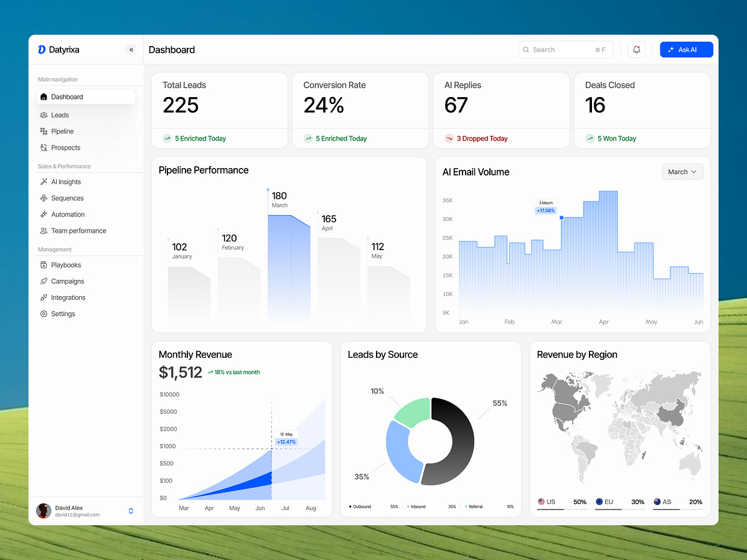
Task: Click the Dashboard home icon in sidebar
Action: tap(44, 97)
